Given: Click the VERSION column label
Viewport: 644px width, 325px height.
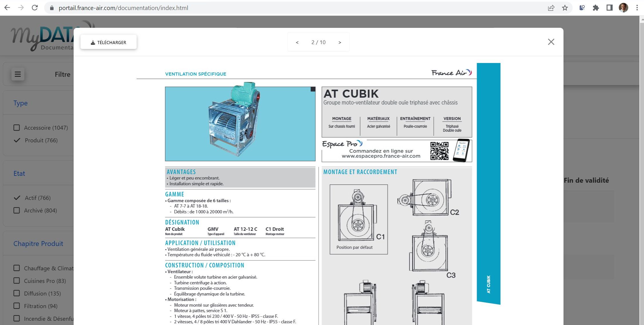Looking at the screenshot, I should point(452,119).
